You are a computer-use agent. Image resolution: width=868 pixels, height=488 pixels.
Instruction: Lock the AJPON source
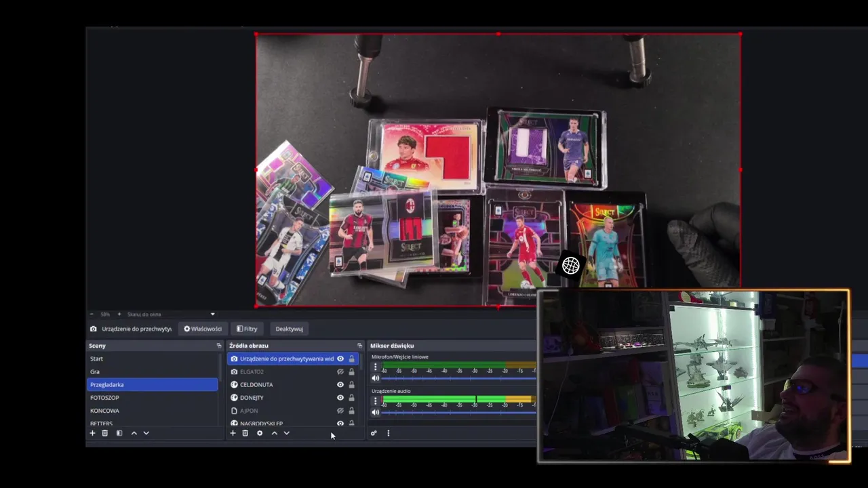[351, 410]
